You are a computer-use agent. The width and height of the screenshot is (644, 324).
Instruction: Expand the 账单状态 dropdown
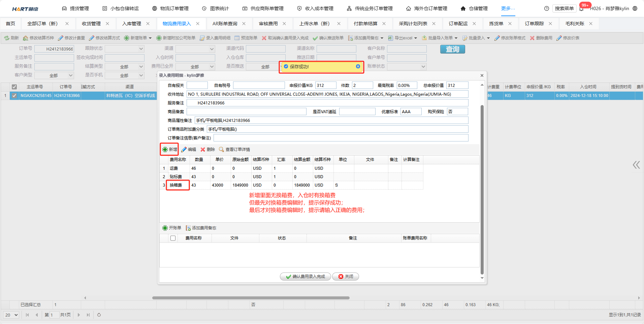click(x=423, y=67)
